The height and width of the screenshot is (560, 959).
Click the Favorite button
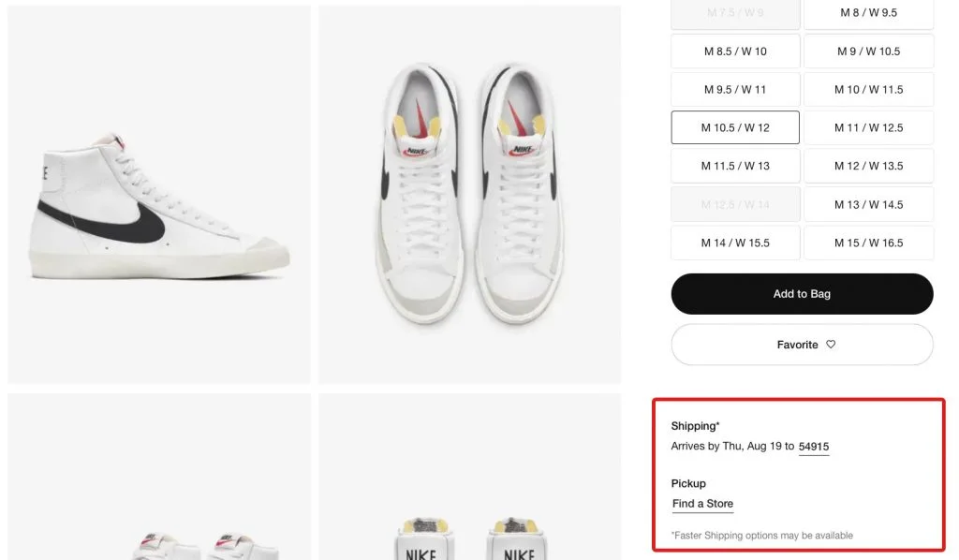click(x=802, y=345)
